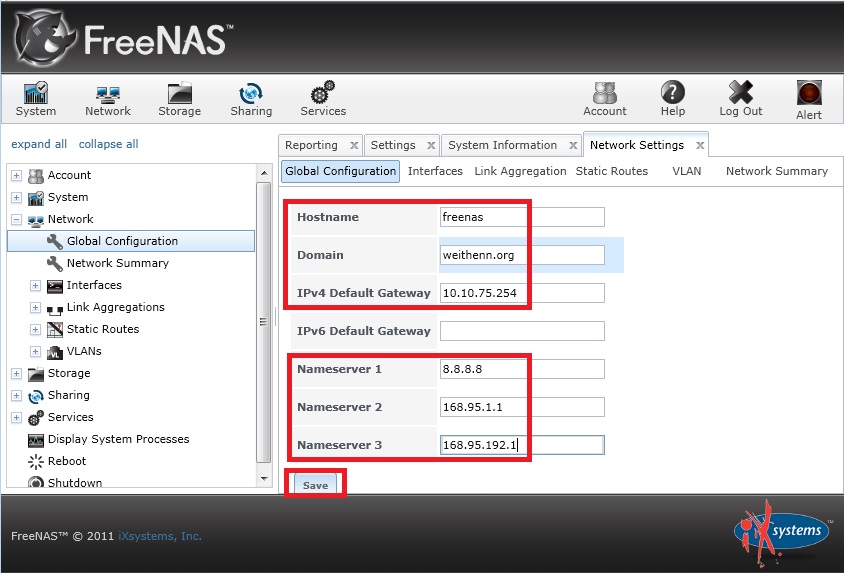Click the tree panel scrollbar down arrow
This screenshot has height=573, width=844.
pyautogui.click(x=264, y=478)
